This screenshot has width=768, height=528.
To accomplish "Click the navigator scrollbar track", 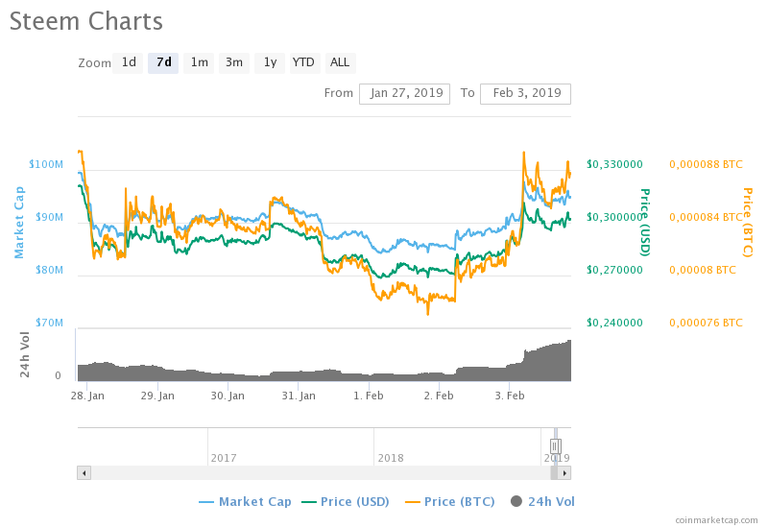I will [321, 473].
